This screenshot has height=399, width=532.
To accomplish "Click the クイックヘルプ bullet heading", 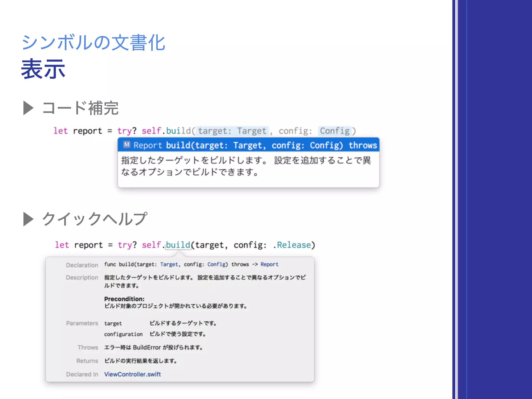I will [95, 219].
